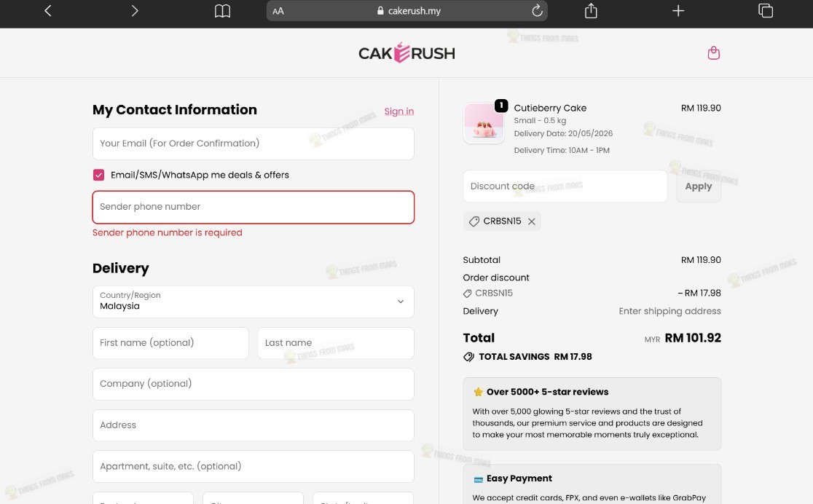Focus the Your Email field
813x504 pixels.
[x=253, y=143]
